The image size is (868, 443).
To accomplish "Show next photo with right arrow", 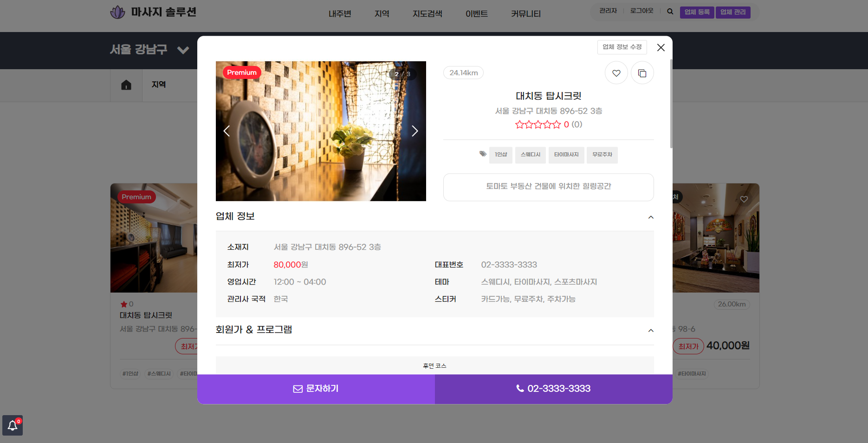I will 415,131.
